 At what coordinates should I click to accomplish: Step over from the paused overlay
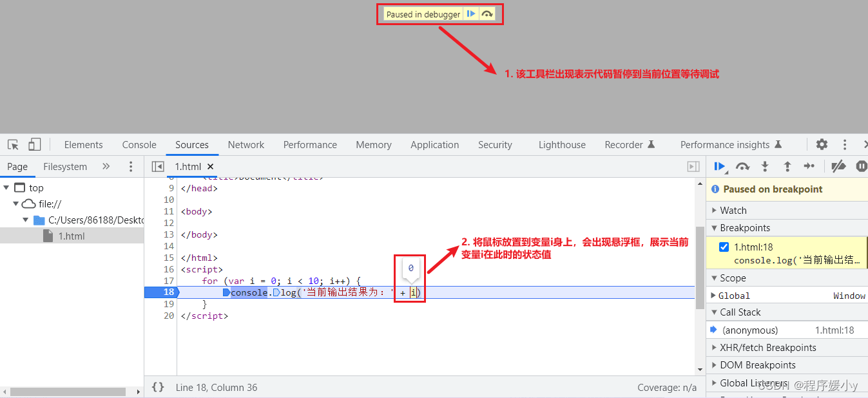click(487, 14)
